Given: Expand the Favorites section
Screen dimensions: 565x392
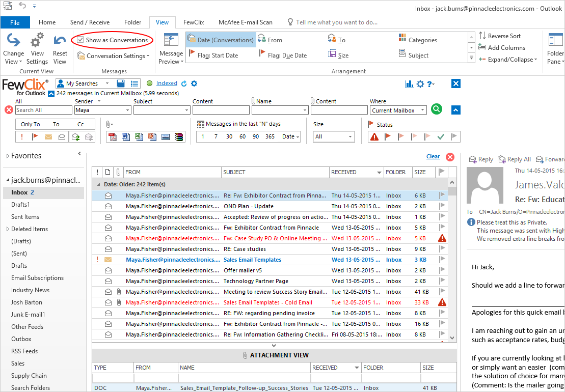Looking at the screenshot, I should click(x=8, y=156).
